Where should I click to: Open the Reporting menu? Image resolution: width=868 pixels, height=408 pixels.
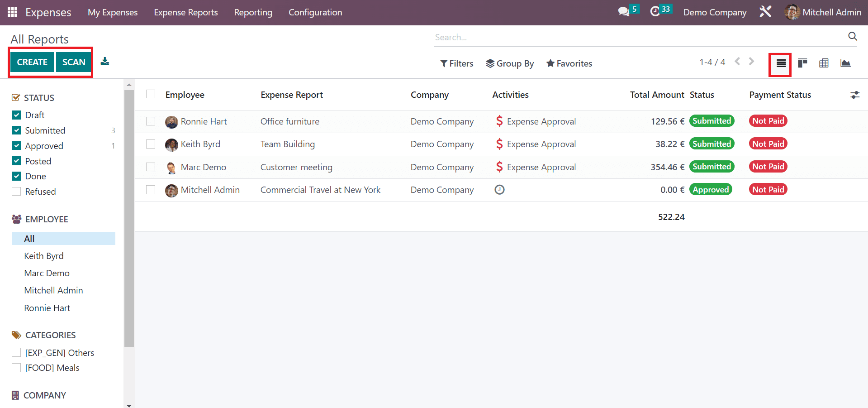click(253, 12)
